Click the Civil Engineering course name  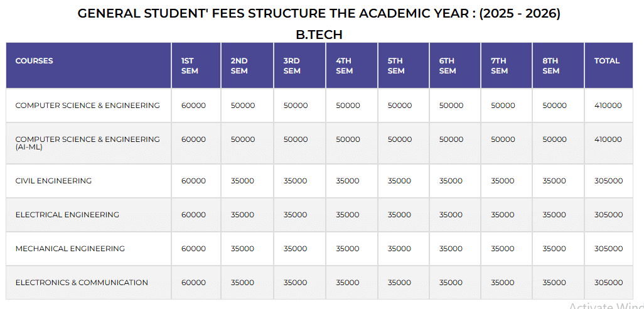tap(53, 181)
